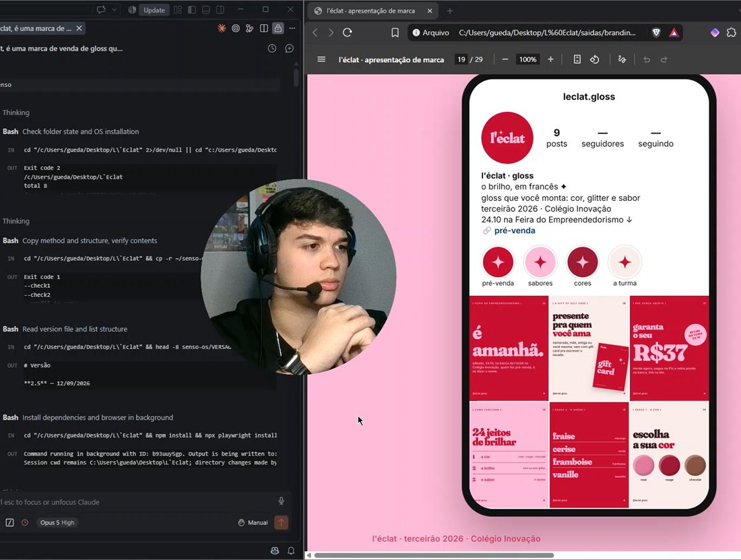Image resolution: width=741 pixels, height=560 pixels.
Task: Click the fit to page icon in PDF toolbar
Action: [577, 59]
